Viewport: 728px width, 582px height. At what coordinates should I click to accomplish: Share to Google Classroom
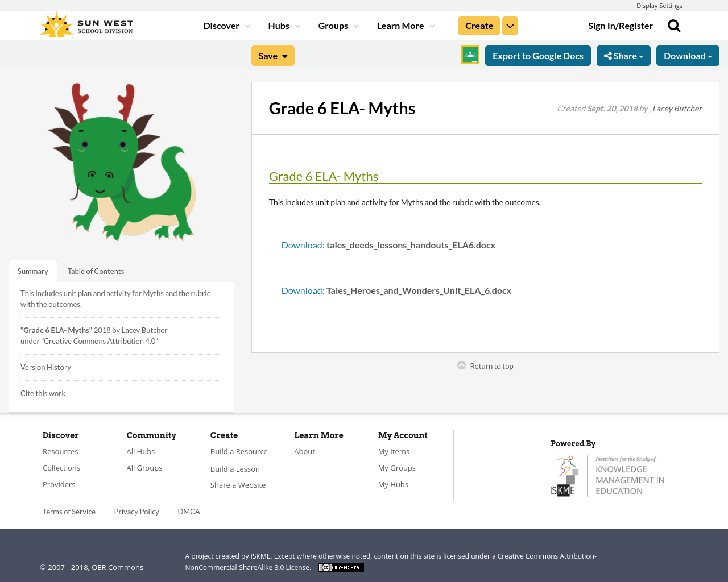coord(469,55)
